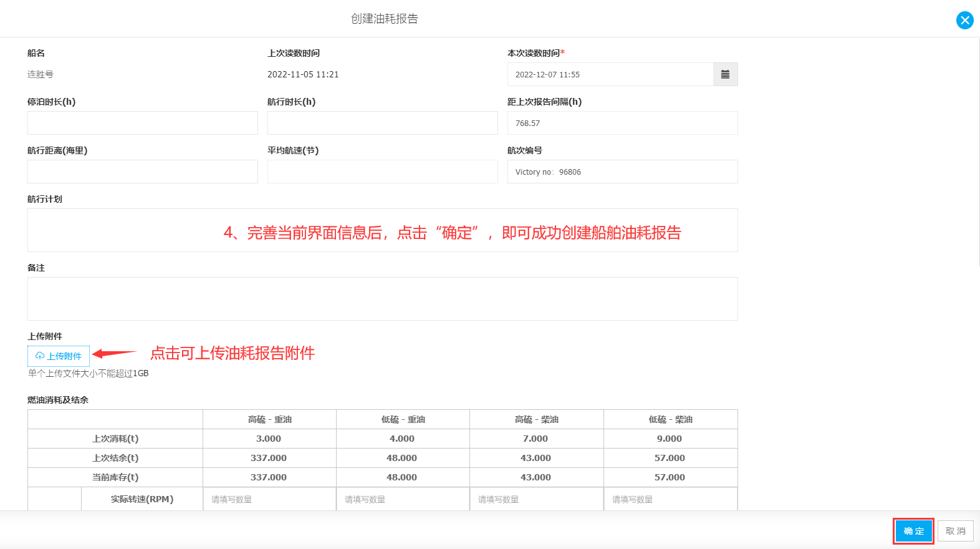Click 57.000 in the 当前库存(t) row

click(670, 477)
